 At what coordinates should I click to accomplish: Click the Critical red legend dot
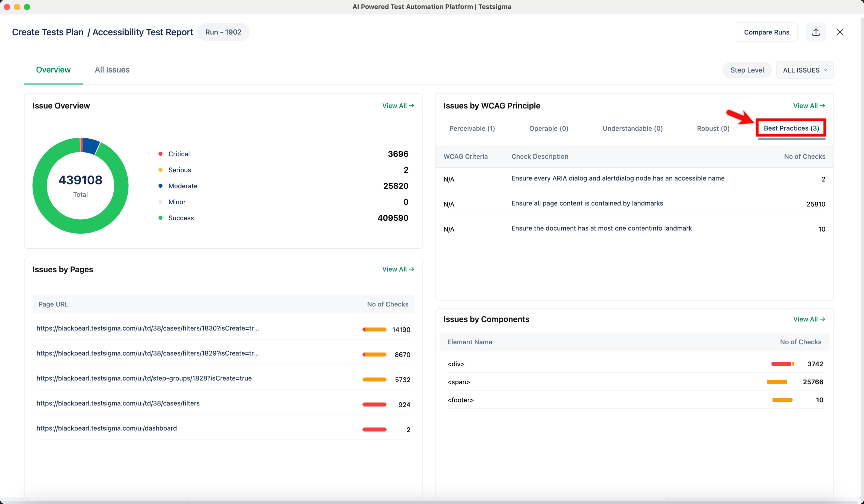tap(160, 154)
